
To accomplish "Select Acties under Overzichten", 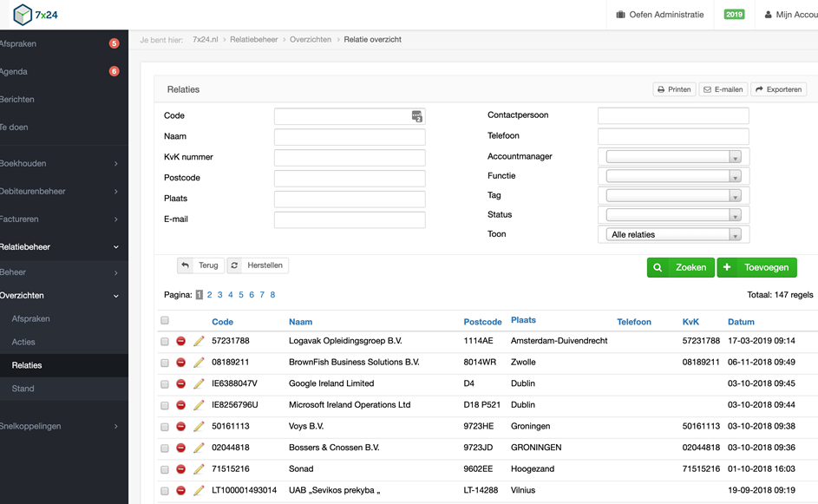I will pyautogui.click(x=23, y=342).
